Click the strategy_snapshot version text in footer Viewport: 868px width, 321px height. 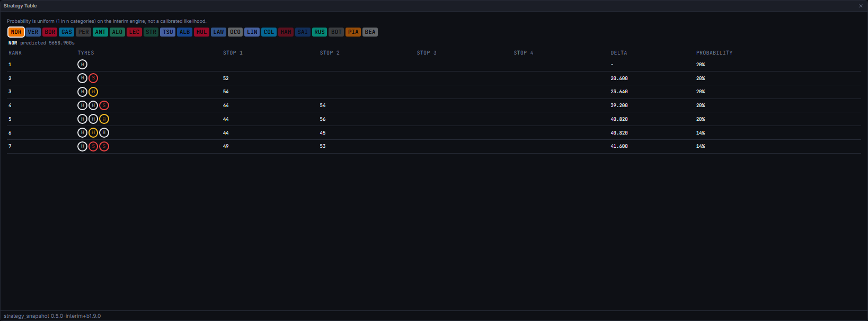click(x=52, y=316)
